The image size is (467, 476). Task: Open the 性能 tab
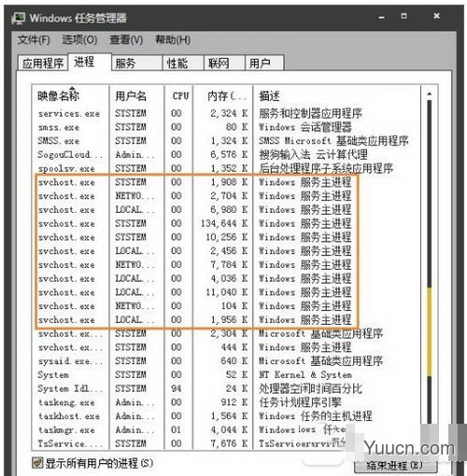pyautogui.click(x=183, y=63)
